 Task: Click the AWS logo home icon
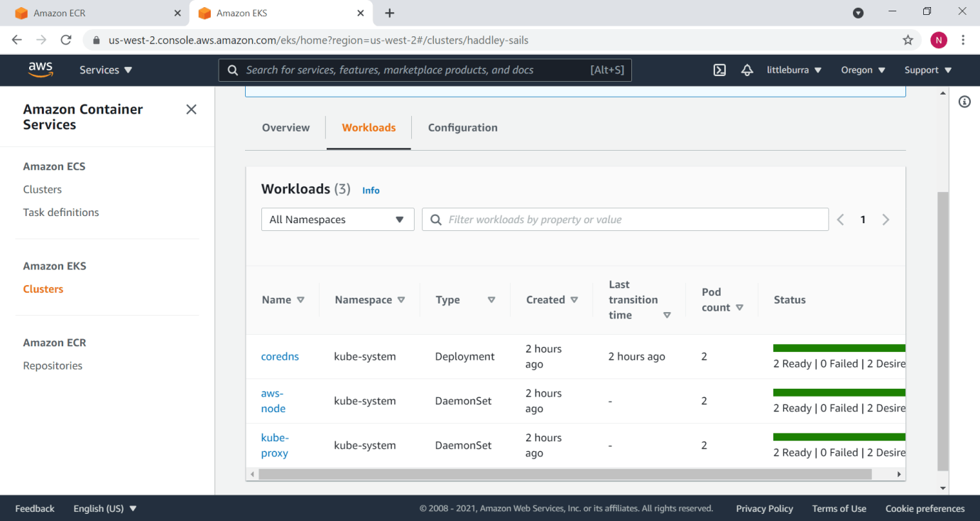[41, 69]
